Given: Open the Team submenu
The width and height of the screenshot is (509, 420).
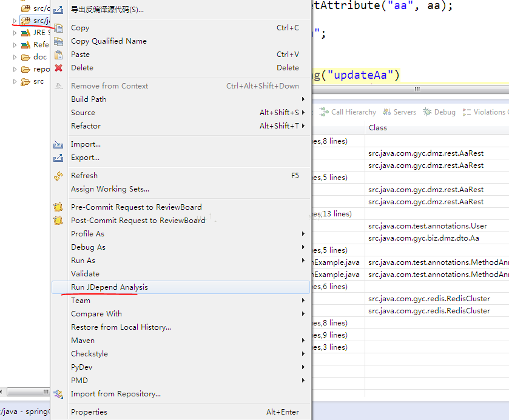Looking at the screenshot, I should (x=181, y=301).
